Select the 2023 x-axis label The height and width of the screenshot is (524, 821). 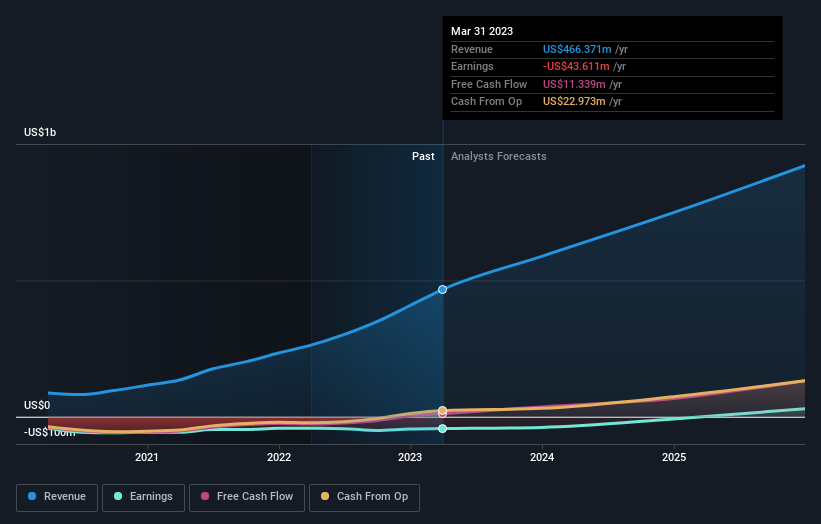(x=410, y=457)
